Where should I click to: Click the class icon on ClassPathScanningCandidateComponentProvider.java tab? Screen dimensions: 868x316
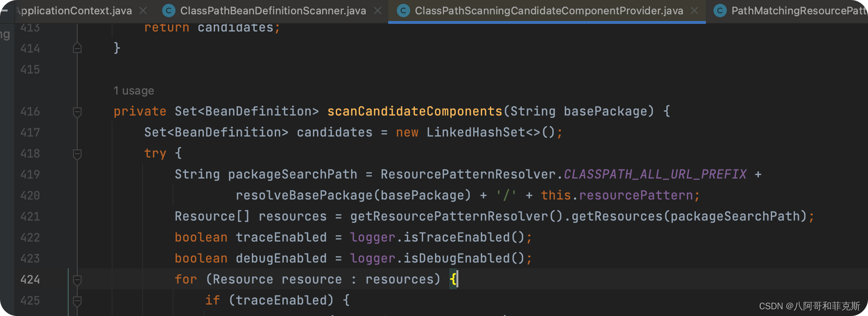click(403, 11)
